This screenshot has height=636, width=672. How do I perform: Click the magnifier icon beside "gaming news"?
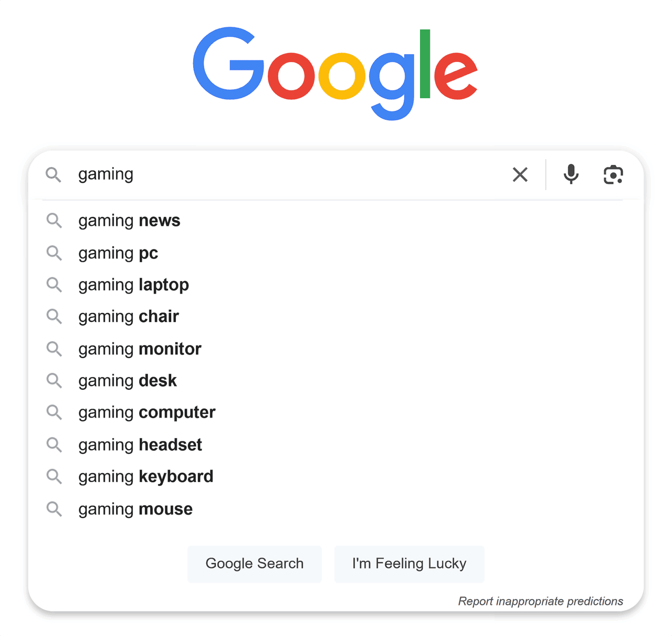click(54, 221)
